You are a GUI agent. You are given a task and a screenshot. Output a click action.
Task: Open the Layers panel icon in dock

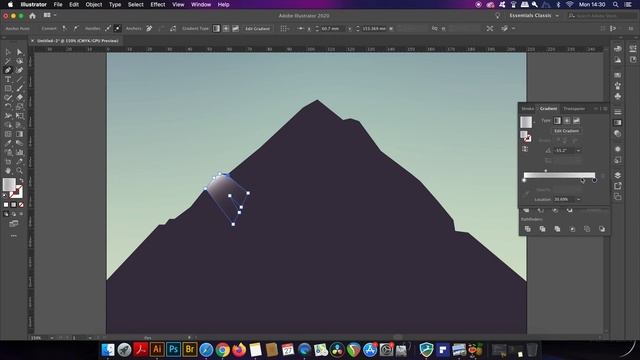point(618,175)
